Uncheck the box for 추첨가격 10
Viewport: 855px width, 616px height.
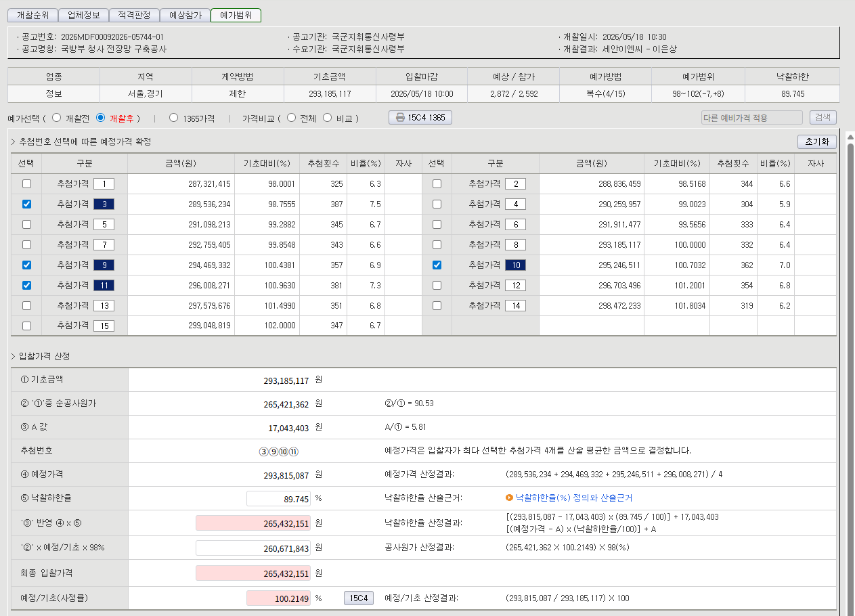click(x=437, y=265)
